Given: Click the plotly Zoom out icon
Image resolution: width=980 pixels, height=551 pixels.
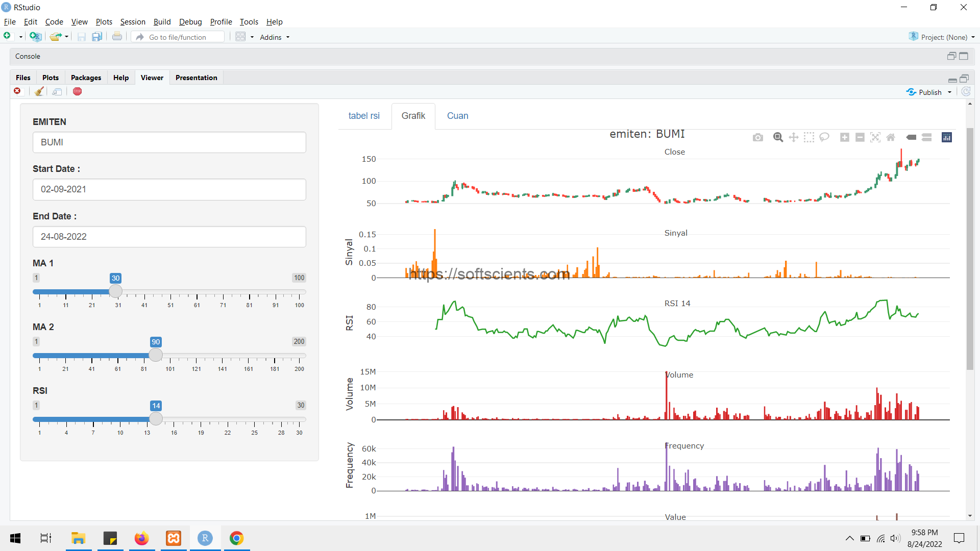Looking at the screenshot, I should tap(860, 137).
